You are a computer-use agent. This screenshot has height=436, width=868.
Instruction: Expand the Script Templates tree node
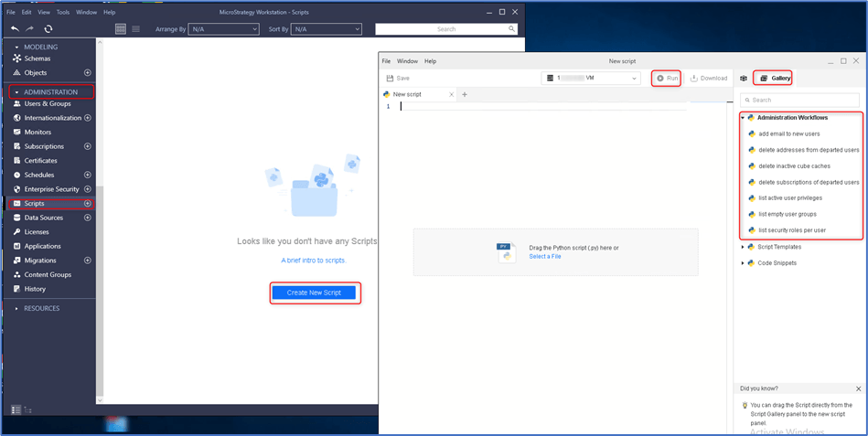743,247
